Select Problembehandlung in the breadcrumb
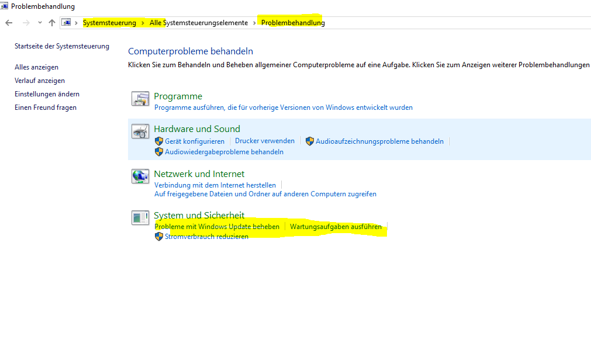Viewport: 591px width, 364px height. tap(293, 23)
